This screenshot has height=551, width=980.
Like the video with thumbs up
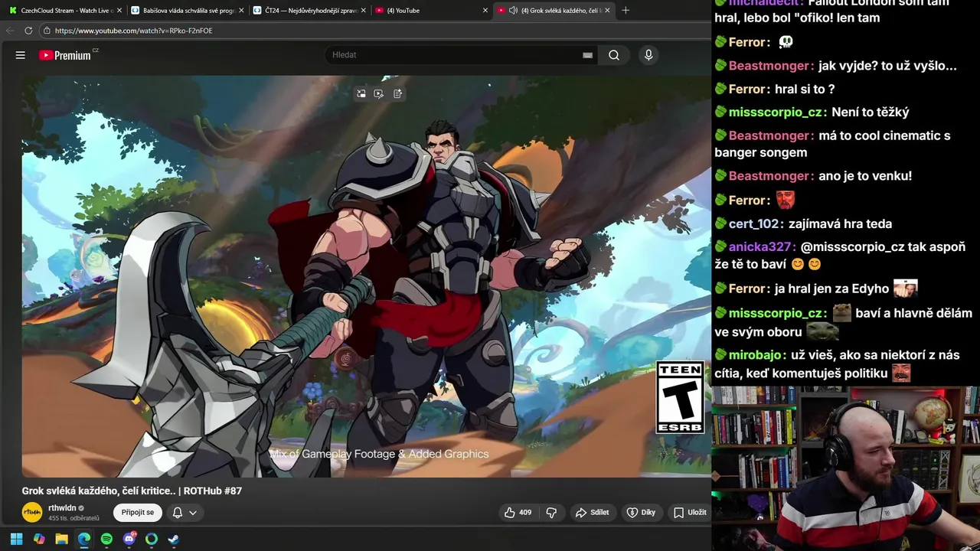click(518, 513)
